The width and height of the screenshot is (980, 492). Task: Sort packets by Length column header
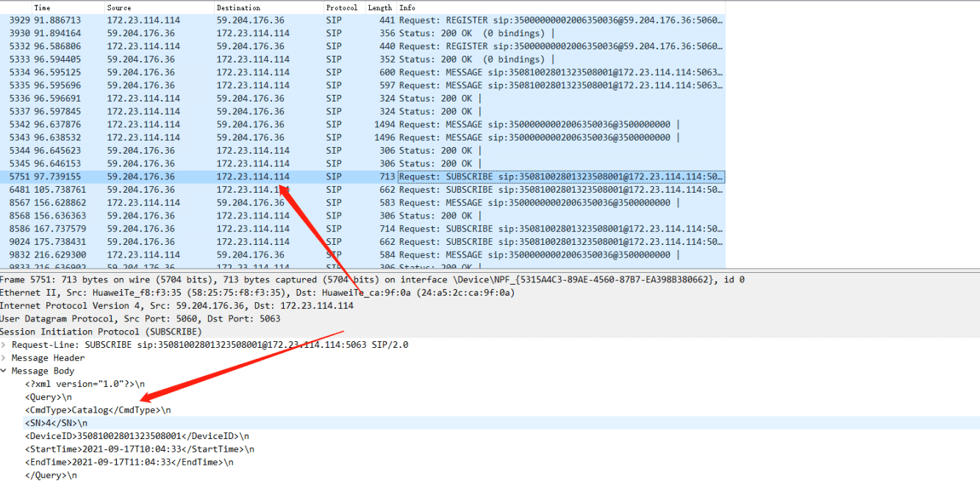[x=379, y=7]
